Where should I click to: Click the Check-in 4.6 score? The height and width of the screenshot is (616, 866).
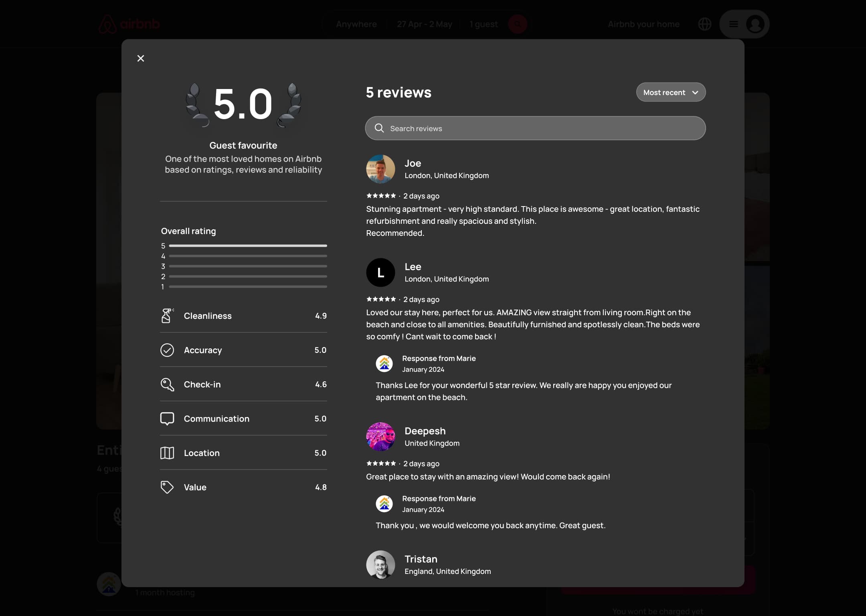321,384
